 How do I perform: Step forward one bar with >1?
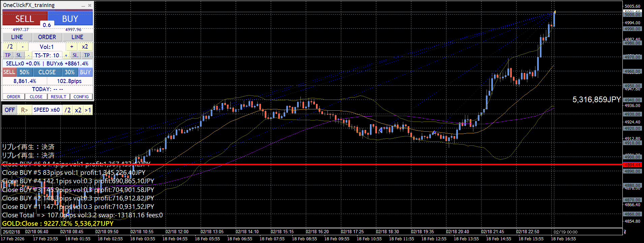click(88, 110)
